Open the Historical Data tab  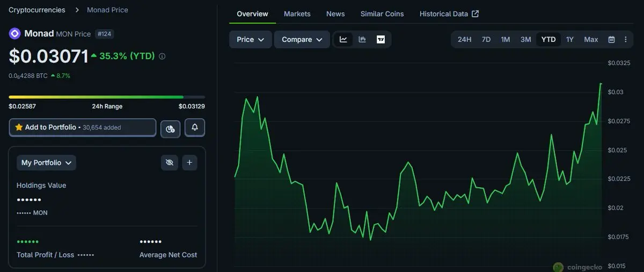pyautogui.click(x=449, y=13)
